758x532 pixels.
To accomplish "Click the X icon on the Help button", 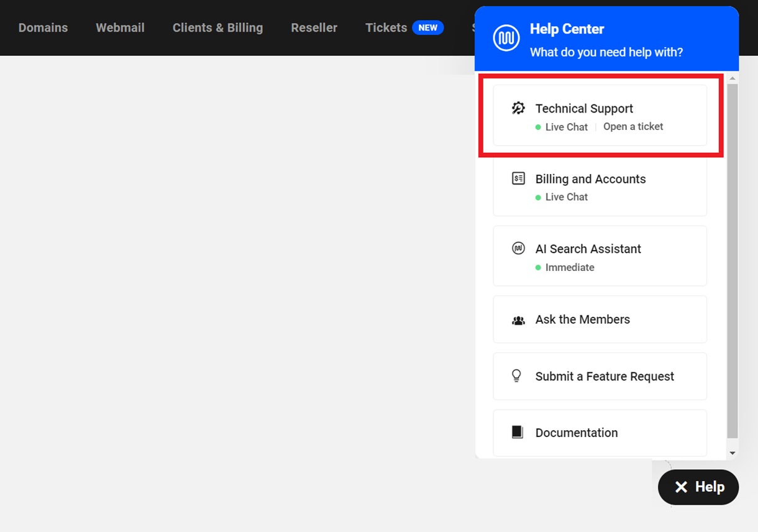I will click(x=682, y=487).
